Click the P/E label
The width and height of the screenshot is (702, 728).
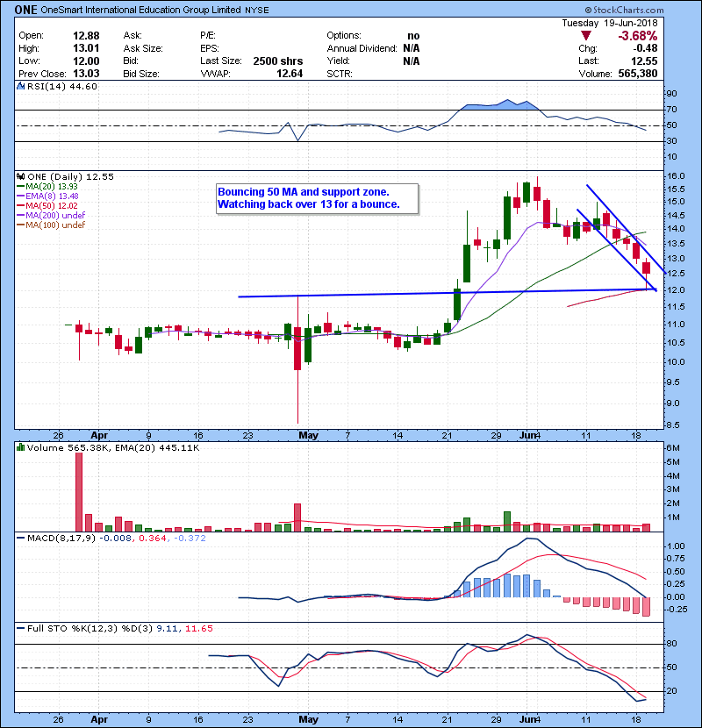coord(208,35)
